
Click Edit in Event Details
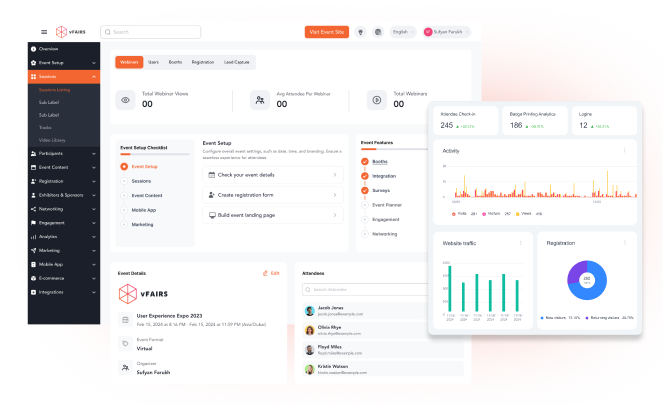271,272
